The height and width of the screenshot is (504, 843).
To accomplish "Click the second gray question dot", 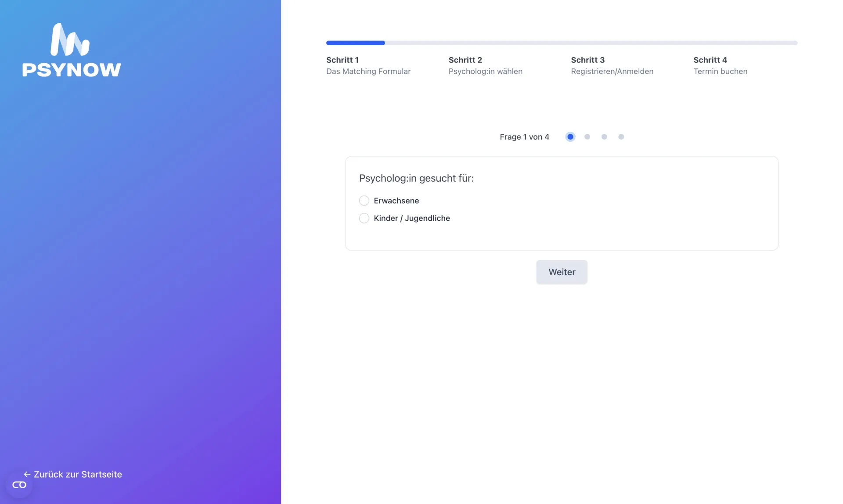I will (587, 137).
